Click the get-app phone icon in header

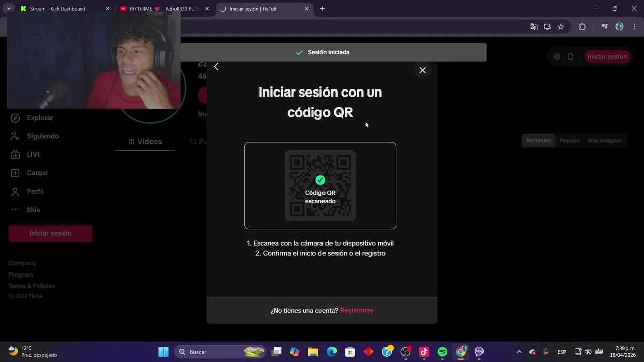tap(571, 57)
